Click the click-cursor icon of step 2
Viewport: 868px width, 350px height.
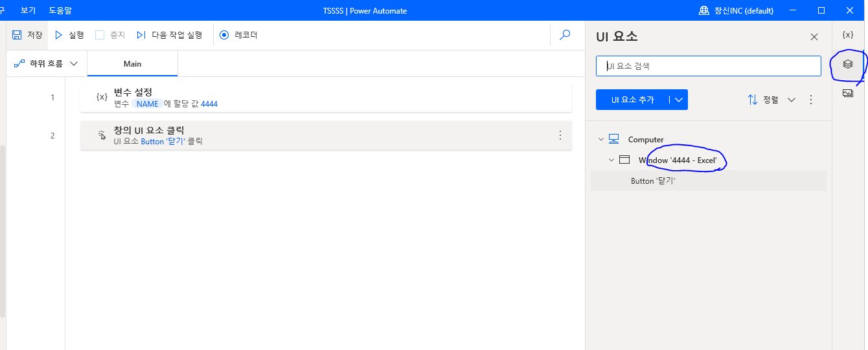[102, 135]
